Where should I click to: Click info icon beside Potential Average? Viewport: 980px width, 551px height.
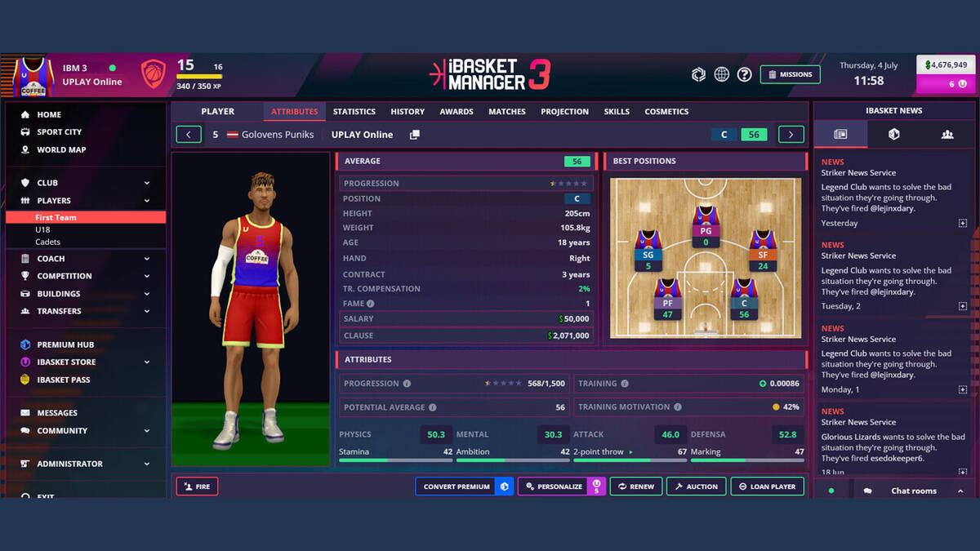tap(432, 407)
